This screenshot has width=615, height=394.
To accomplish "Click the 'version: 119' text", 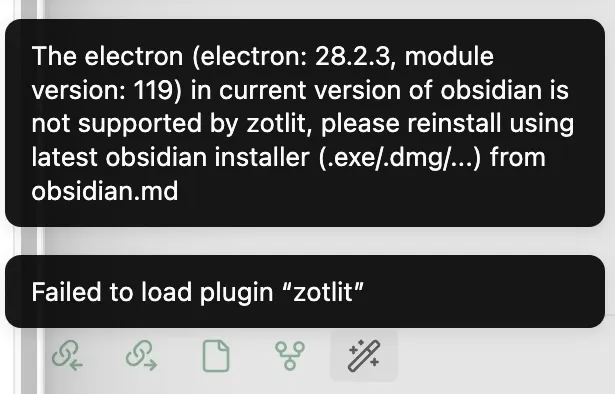I will coord(103,90).
